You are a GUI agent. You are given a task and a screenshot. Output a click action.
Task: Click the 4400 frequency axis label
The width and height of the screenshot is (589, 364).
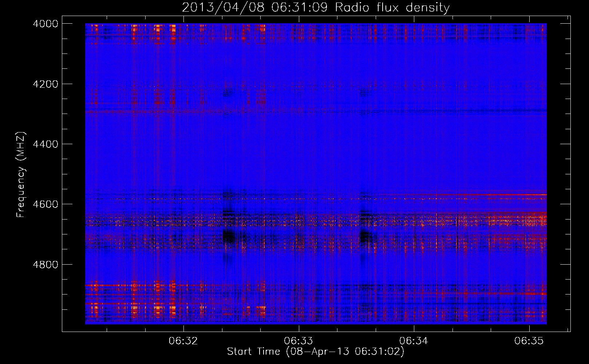46,144
